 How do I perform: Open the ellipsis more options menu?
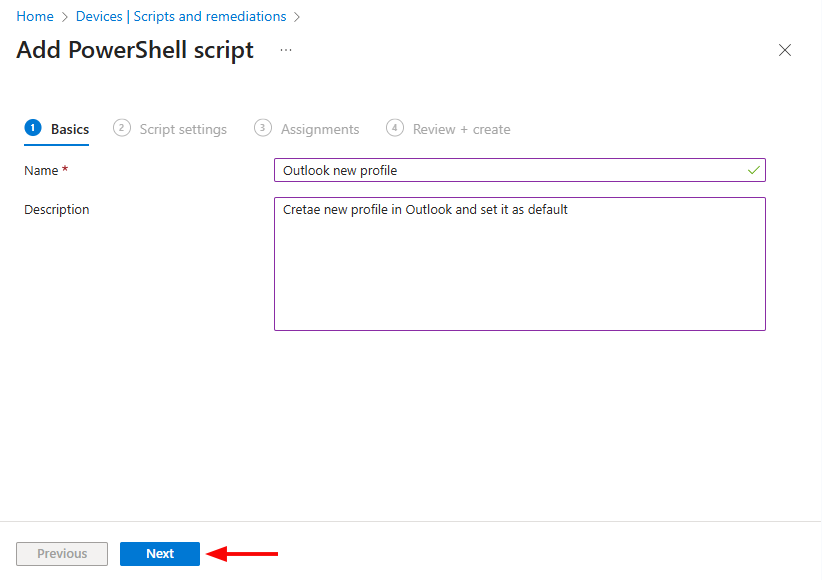pyautogui.click(x=286, y=50)
